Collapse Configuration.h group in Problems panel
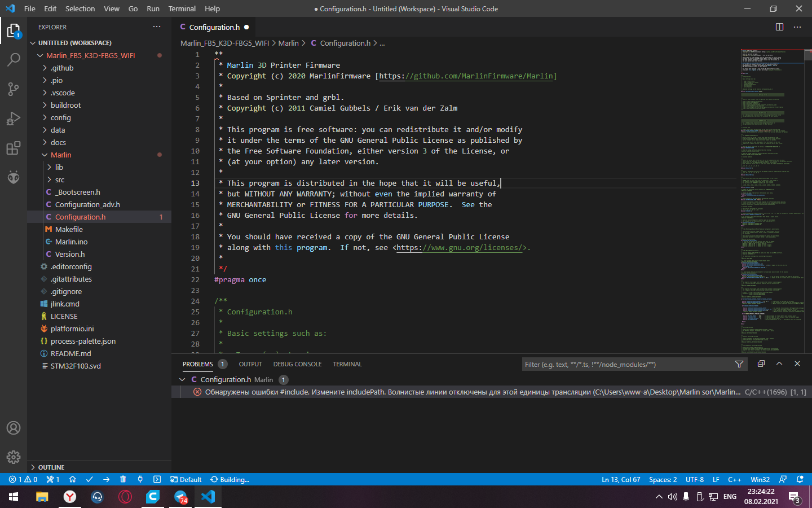This screenshot has height=508, width=812. (182, 380)
